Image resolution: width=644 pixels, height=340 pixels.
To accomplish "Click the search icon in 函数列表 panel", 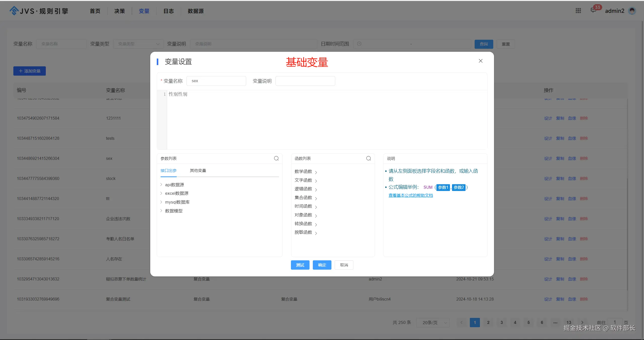I will pyautogui.click(x=368, y=158).
